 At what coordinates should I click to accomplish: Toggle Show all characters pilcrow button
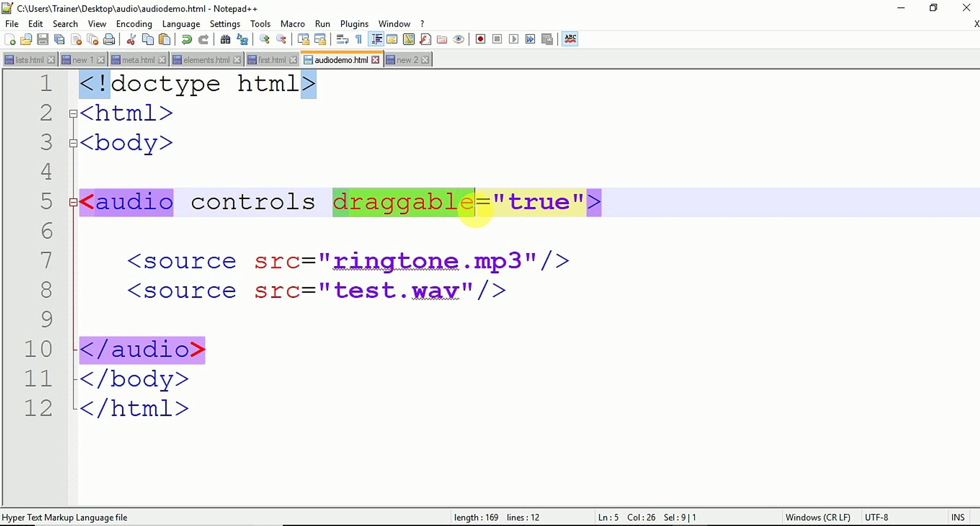tap(359, 39)
